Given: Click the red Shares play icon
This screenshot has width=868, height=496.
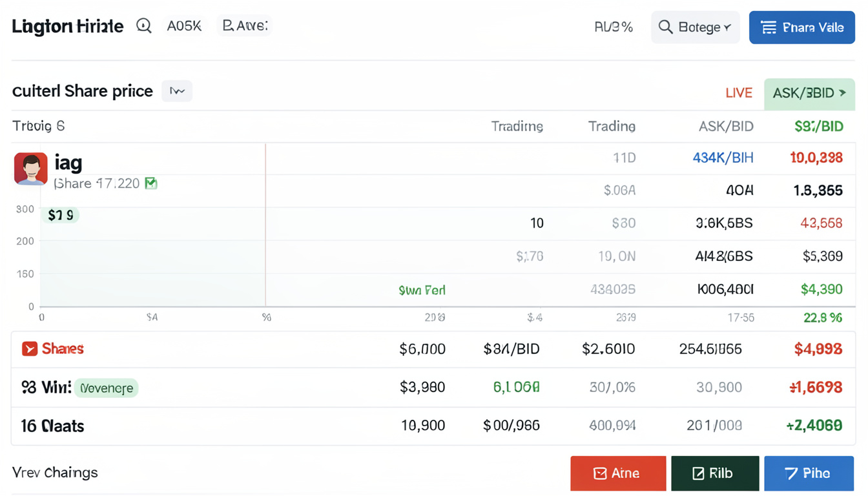Looking at the screenshot, I should (x=30, y=349).
